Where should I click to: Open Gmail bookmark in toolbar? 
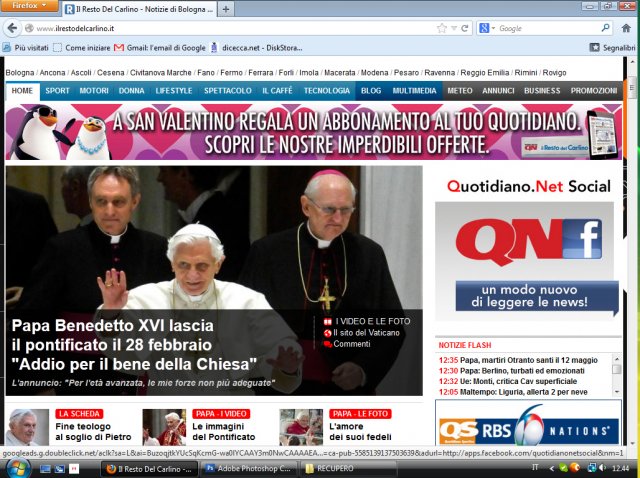point(160,48)
